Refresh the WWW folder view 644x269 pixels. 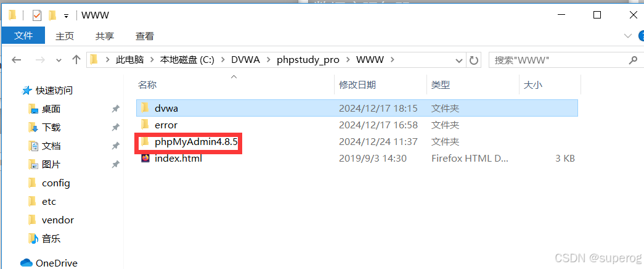tap(473, 60)
